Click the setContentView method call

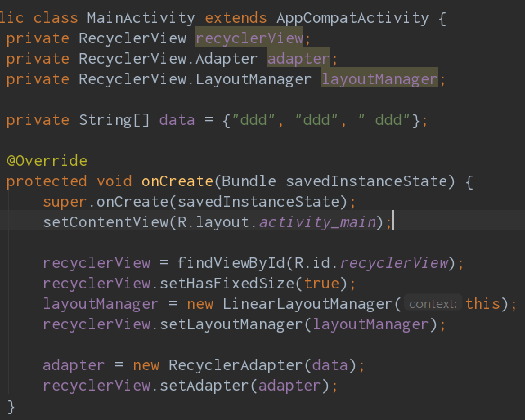click(105, 222)
